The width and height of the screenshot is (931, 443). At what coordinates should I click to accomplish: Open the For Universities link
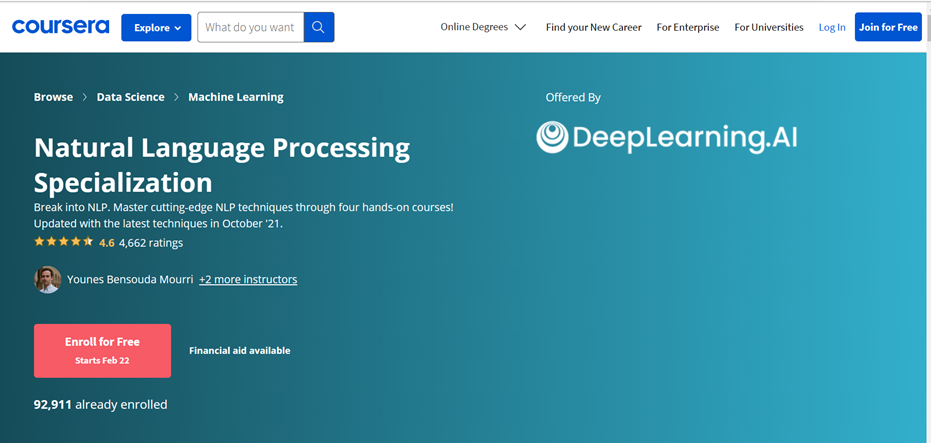pos(768,27)
